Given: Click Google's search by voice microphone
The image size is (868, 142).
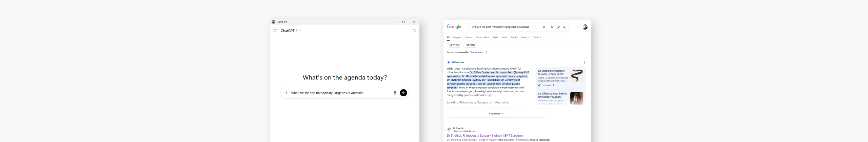Looking at the screenshot, I should click(552, 27).
